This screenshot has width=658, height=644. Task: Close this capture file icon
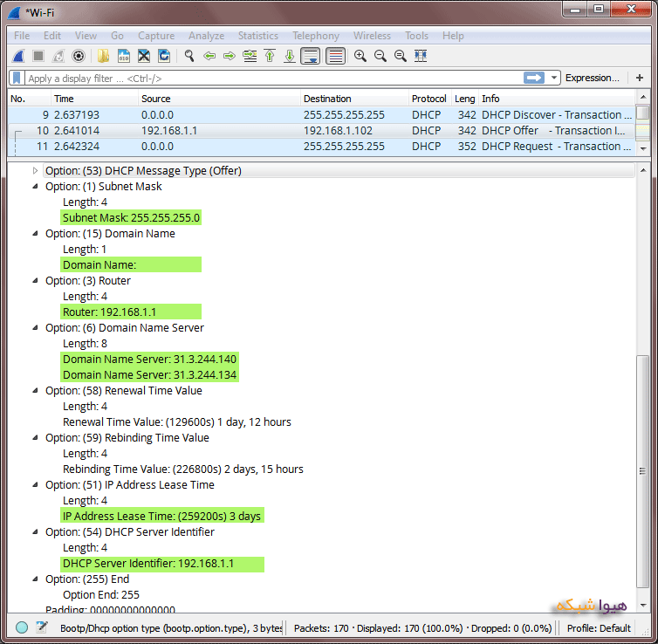[x=144, y=56]
